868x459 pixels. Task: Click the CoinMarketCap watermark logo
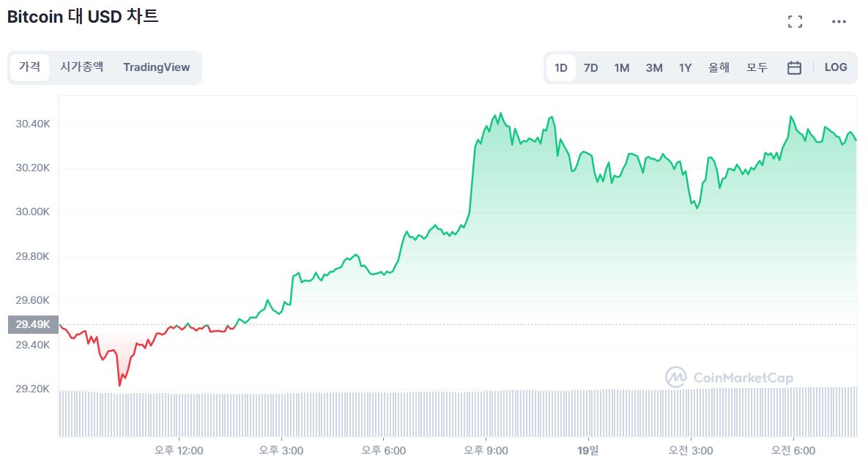click(729, 377)
